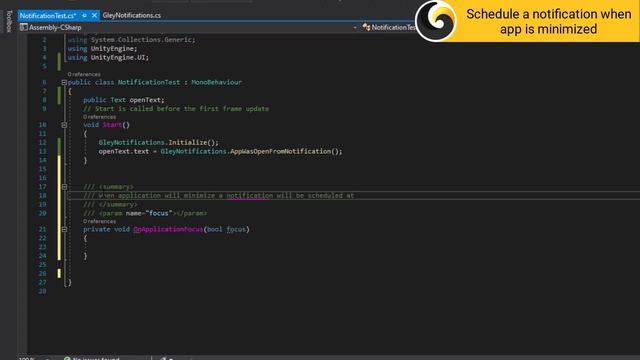Click the 'public Text openText;' field
The image size is (640, 360).
(x=124, y=100)
